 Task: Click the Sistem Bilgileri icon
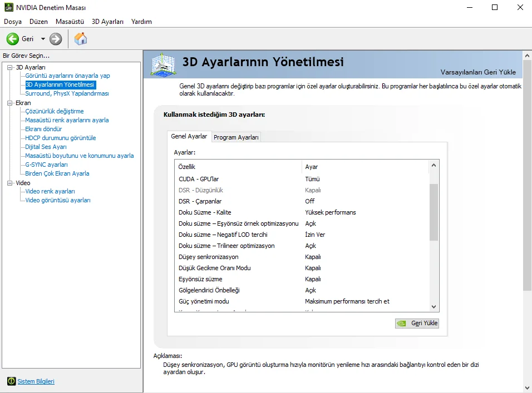point(12,381)
